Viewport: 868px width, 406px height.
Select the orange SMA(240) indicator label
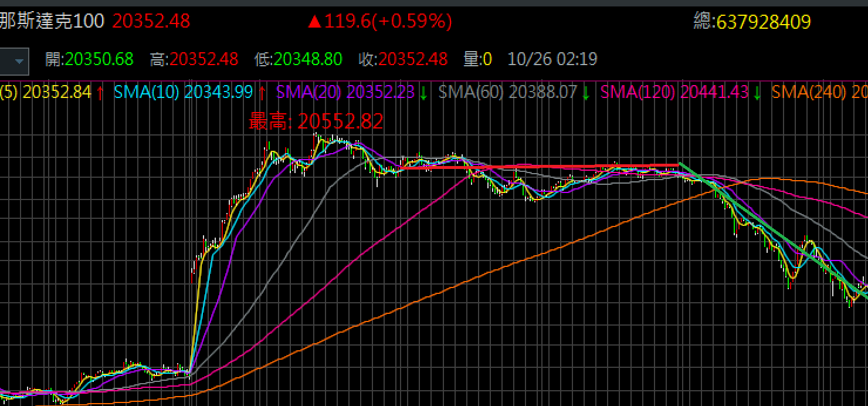[x=809, y=92]
